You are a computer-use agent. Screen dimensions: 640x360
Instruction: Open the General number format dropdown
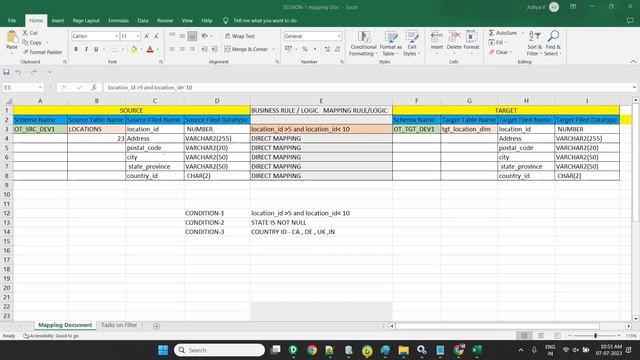click(339, 36)
